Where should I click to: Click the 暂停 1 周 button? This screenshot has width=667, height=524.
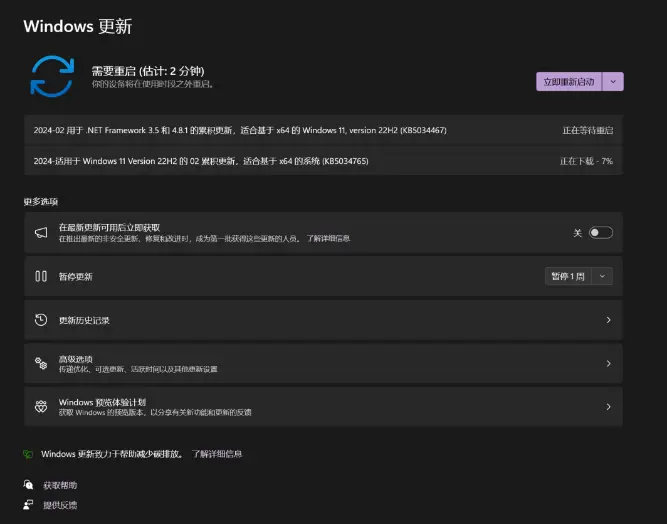tap(568, 276)
